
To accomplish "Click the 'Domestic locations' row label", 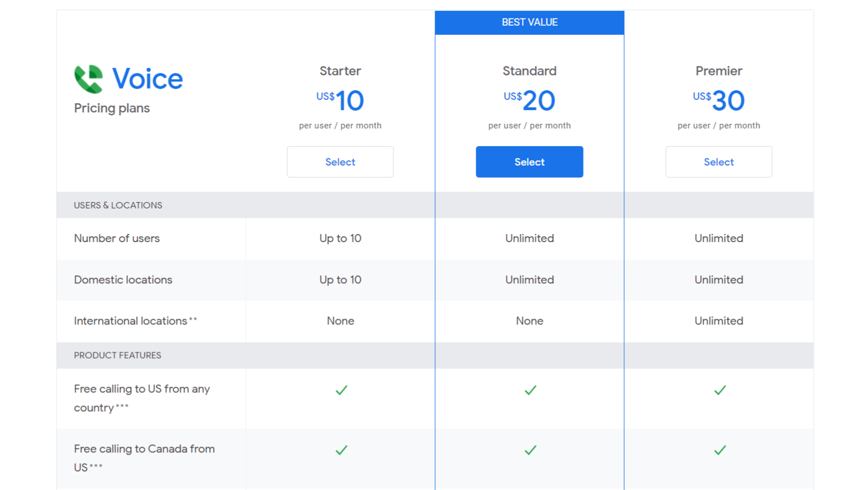I will coord(123,280).
